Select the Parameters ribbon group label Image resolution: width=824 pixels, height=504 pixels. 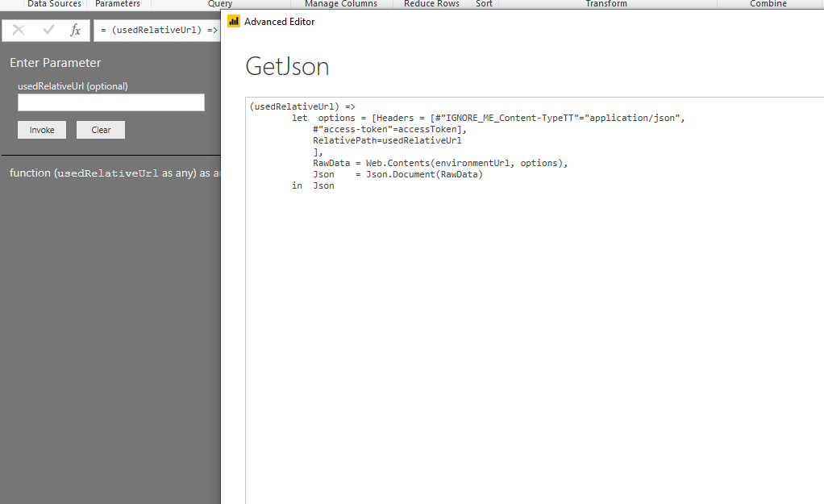tap(118, 4)
